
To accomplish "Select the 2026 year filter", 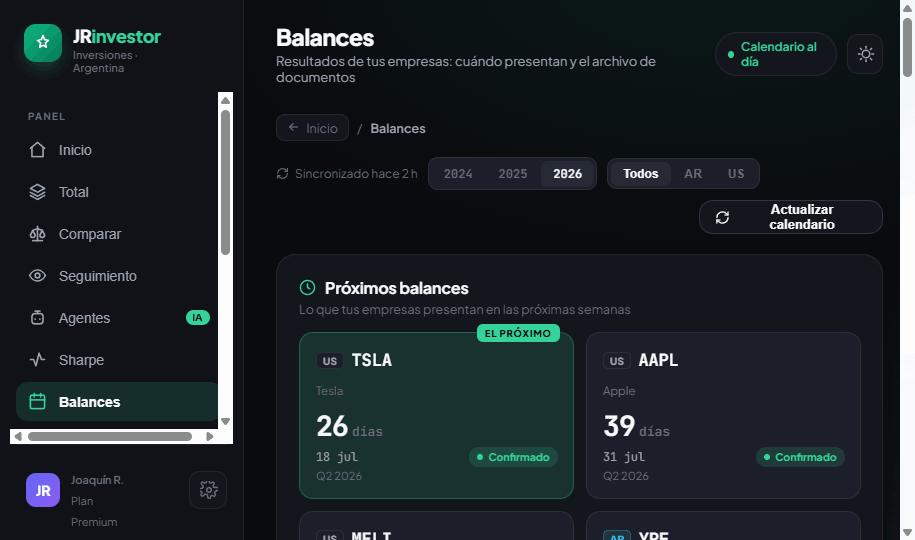I will 568,174.
